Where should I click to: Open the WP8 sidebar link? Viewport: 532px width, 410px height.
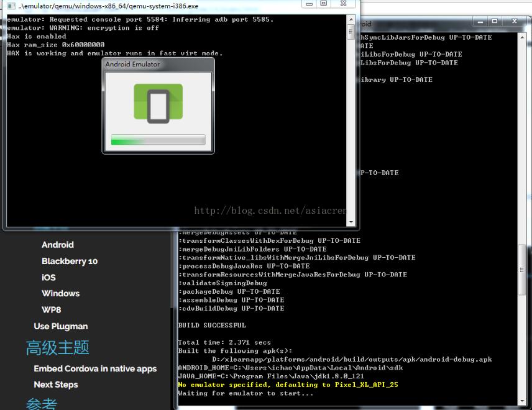pos(51,309)
